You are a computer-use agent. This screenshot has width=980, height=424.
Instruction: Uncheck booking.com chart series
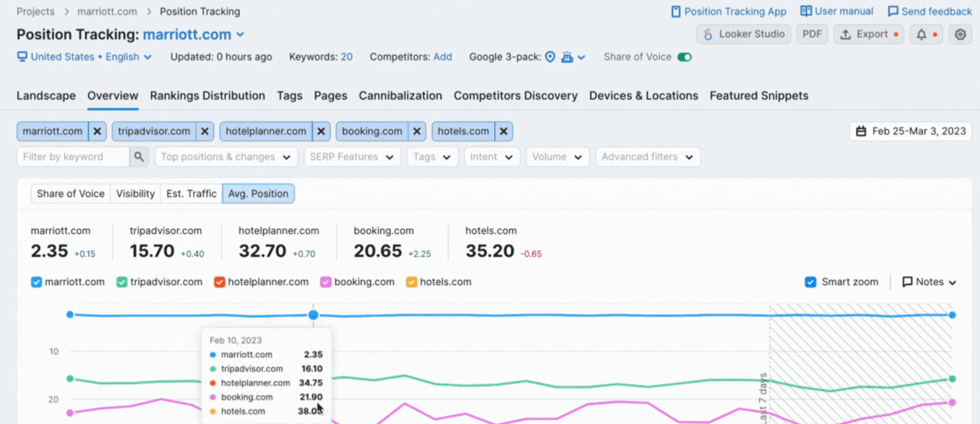(326, 282)
